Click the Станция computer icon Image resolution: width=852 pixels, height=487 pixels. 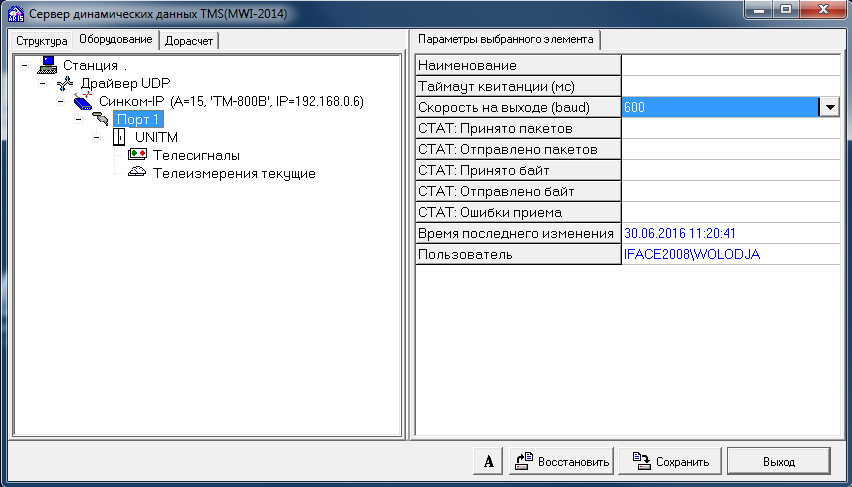[48, 66]
